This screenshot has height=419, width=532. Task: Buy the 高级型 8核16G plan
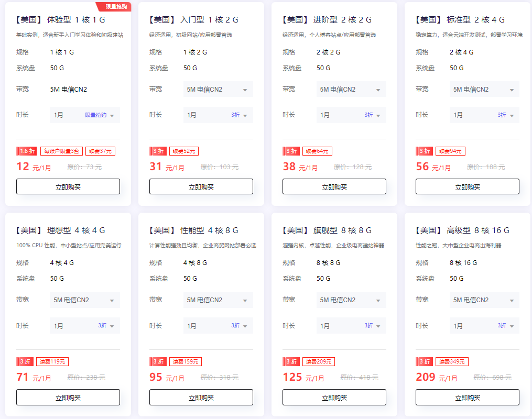coord(468,398)
